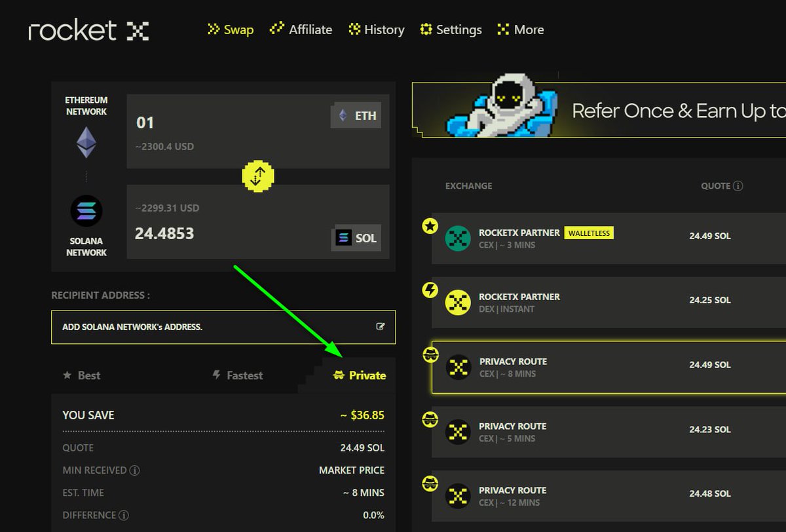Click the star badge on first route
This screenshot has width=786, height=532.
tap(430, 227)
